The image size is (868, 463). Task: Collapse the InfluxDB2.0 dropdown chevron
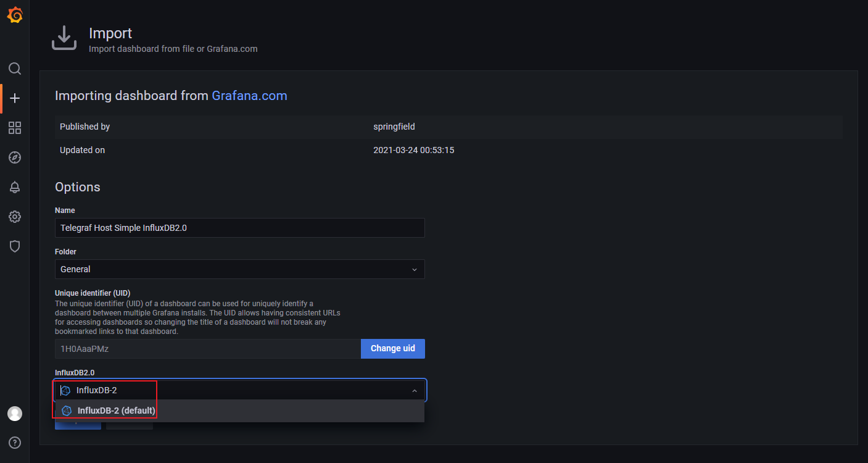(415, 391)
